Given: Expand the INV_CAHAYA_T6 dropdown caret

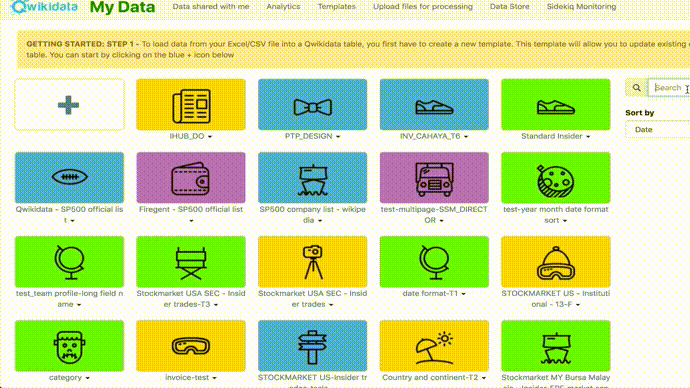Looking at the screenshot, I should point(466,137).
